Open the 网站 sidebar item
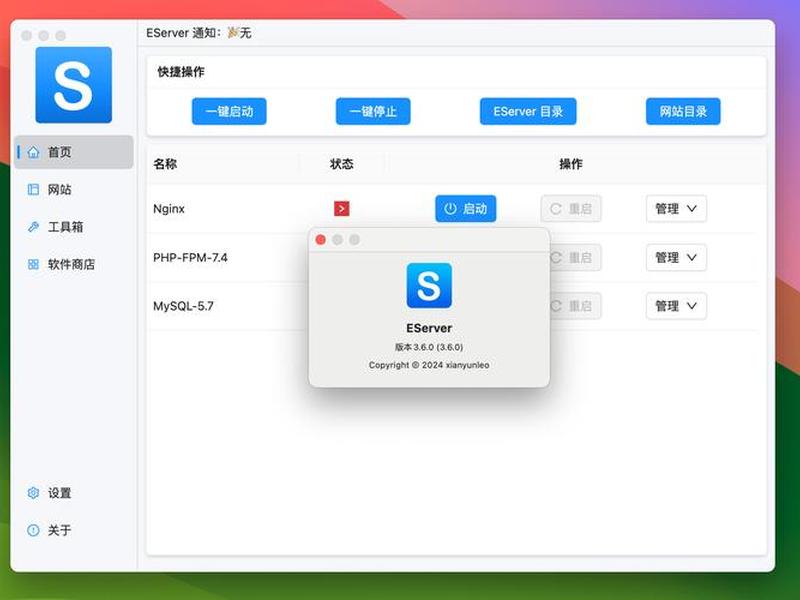 click(x=74, y=189)
